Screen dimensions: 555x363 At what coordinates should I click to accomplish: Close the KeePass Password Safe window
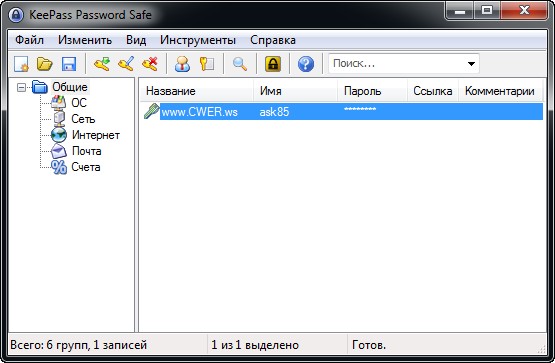coord(525,11)
